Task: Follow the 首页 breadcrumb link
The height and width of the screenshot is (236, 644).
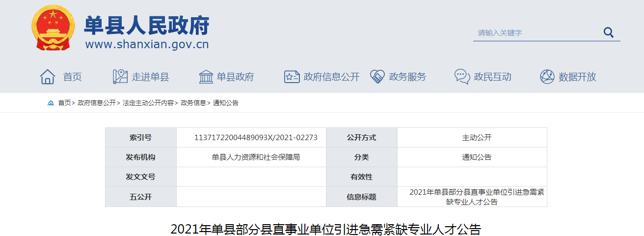Action: click(64, 103)
